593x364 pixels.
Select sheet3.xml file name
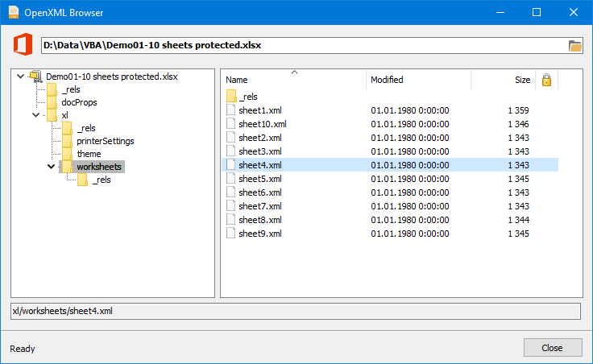tap(259, 151)
